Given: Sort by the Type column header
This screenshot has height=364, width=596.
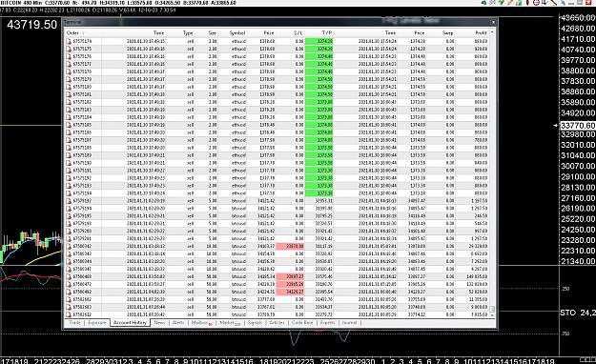Looking at the screenshot, I should click(x=188, y=33).
